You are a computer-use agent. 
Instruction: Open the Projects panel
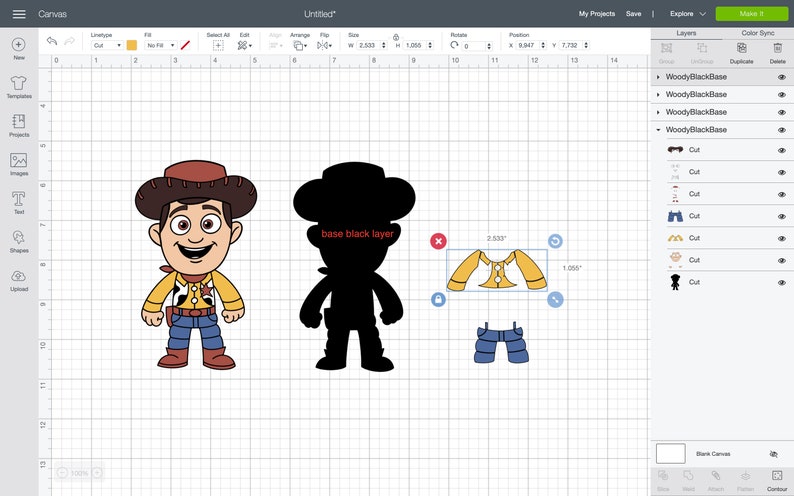pos(19,126)
